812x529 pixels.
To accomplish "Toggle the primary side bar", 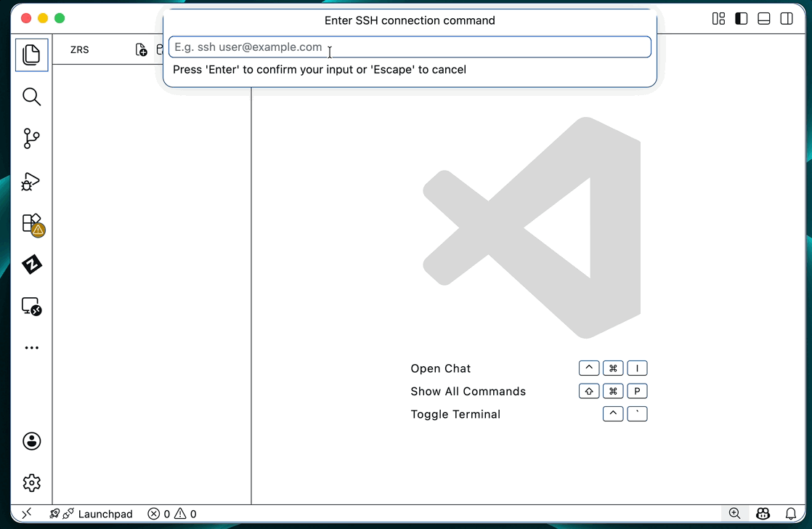I will 741,19.
